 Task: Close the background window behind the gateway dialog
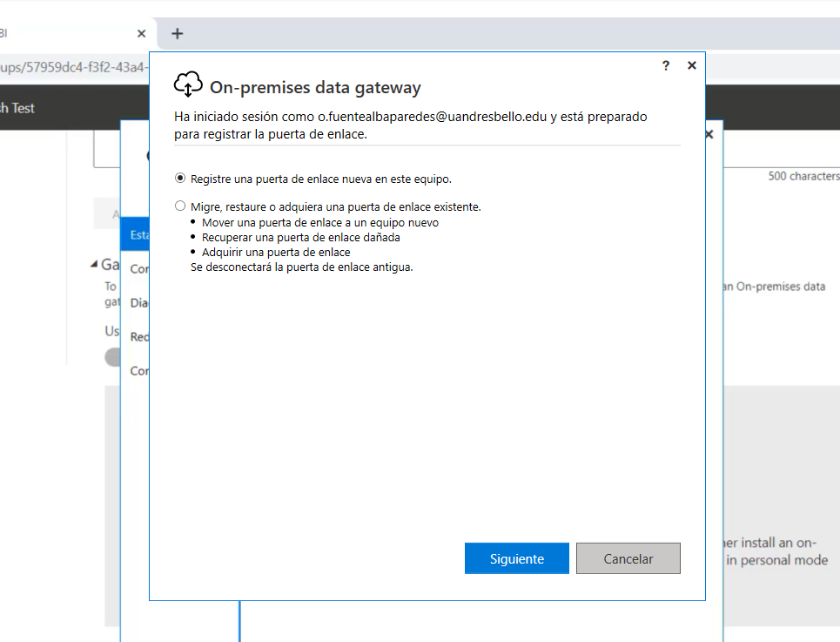(709, 134)
